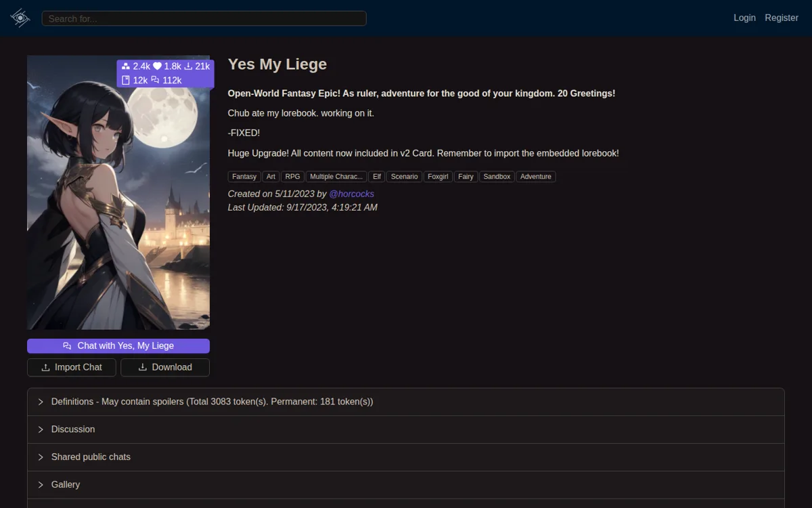Select the Art tag
Image resolution: width=812 pixels, height=508 pixels.
(271, 177)
